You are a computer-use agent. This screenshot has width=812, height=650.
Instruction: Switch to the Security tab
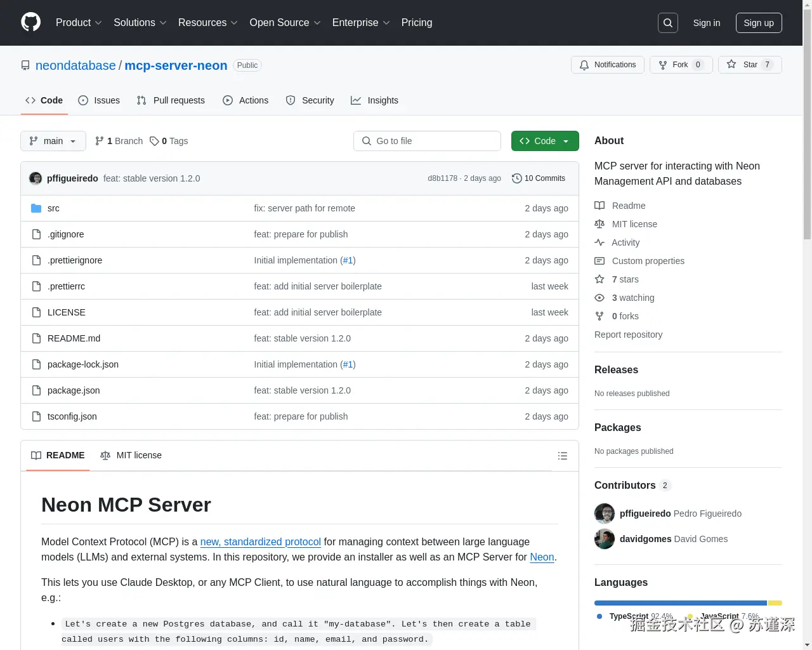310,100
